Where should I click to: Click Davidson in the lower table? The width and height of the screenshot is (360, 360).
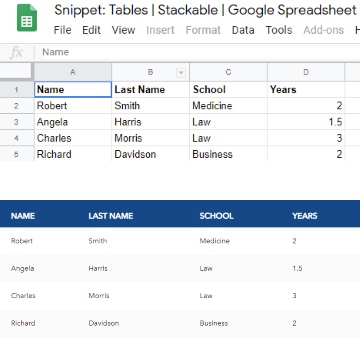click(x=104, y=323)
